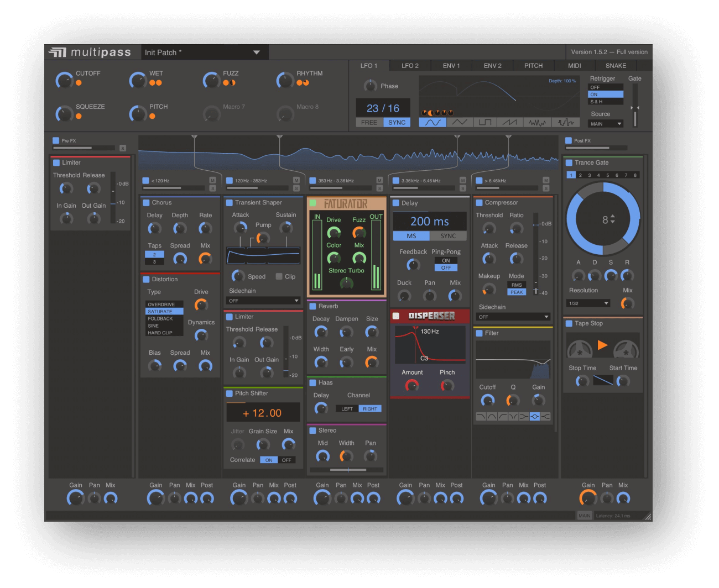Select the triangle LFO waveform shape
Screen dimensions: 719x588
[x=459, y=122]
